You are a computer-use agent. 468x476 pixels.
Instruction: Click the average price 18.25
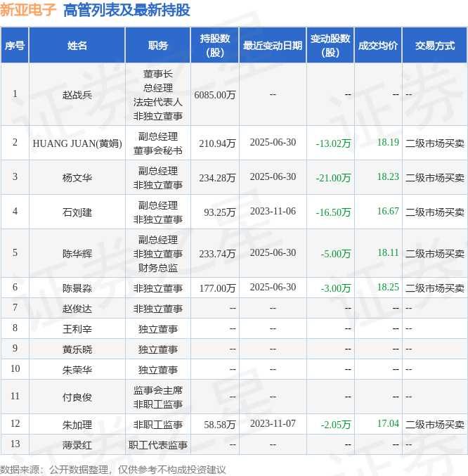388,287
